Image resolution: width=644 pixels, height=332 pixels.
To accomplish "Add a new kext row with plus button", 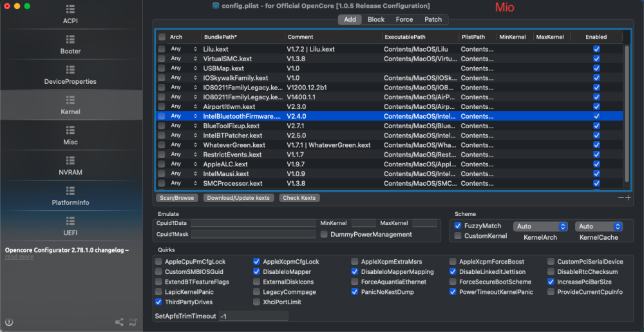I will (627, 198).
